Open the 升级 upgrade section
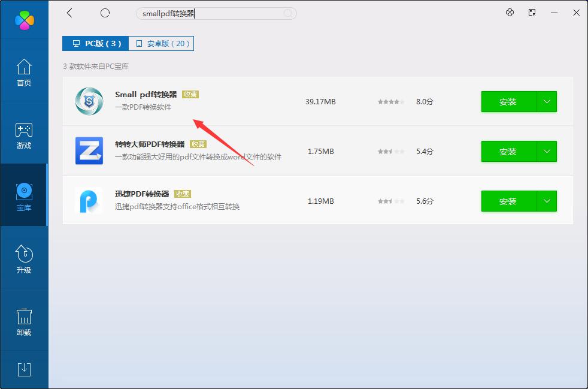 [x=24, y=260]
